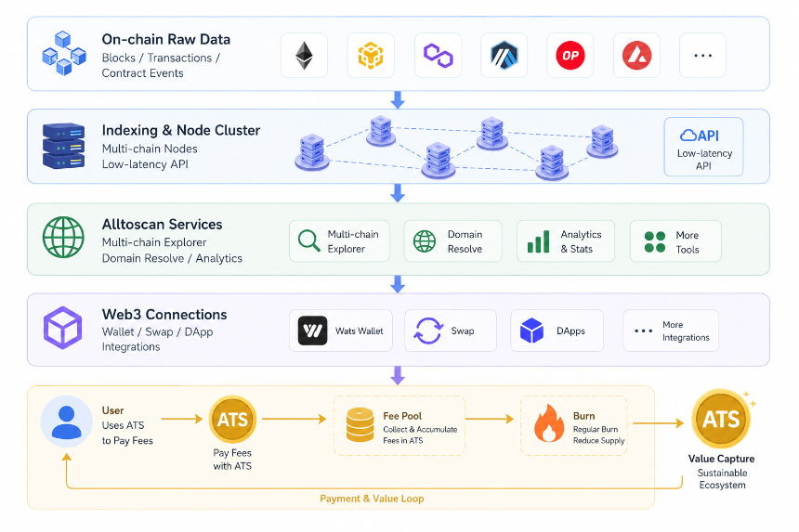This screenshot has height=532, width=799.
Task: Open the Domain Resolve card
Action: point(452,241)
